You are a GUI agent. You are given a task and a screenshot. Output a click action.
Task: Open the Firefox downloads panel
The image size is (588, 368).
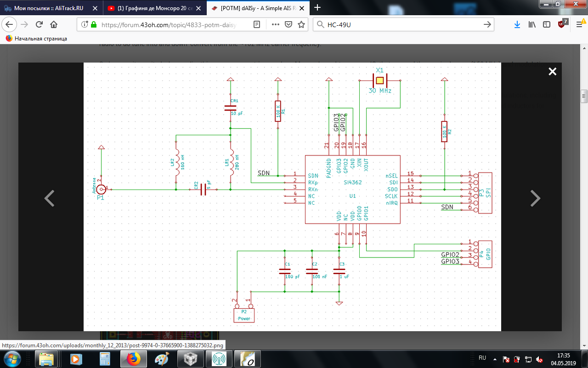tap(517, 25)
